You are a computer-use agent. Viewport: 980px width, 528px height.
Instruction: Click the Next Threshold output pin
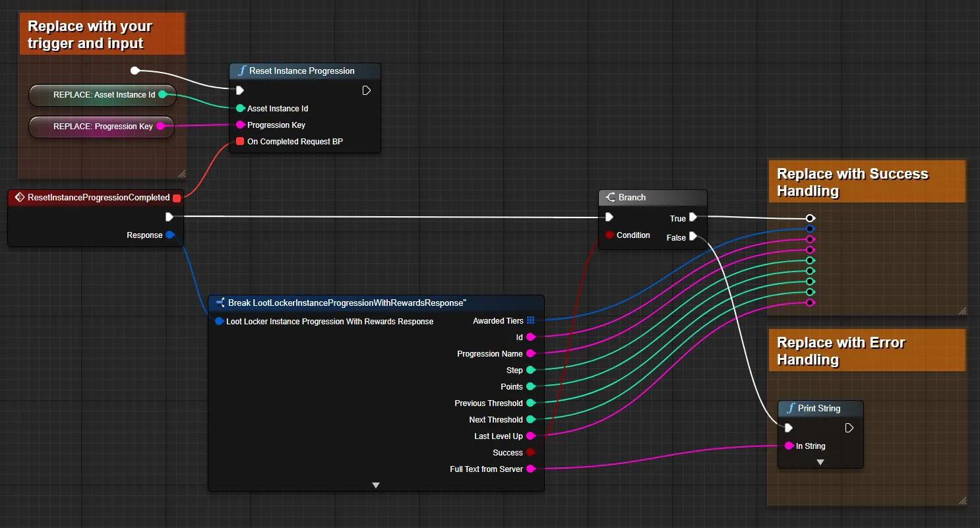[x=530, y=420]
